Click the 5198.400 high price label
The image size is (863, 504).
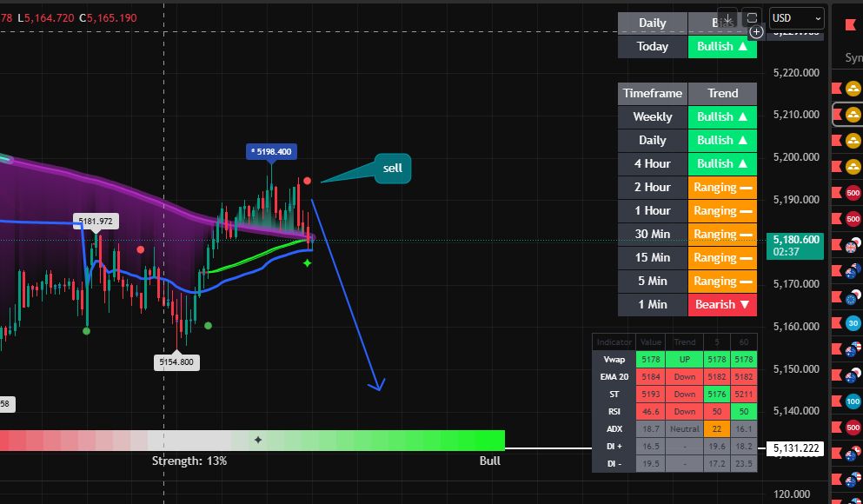271,151
